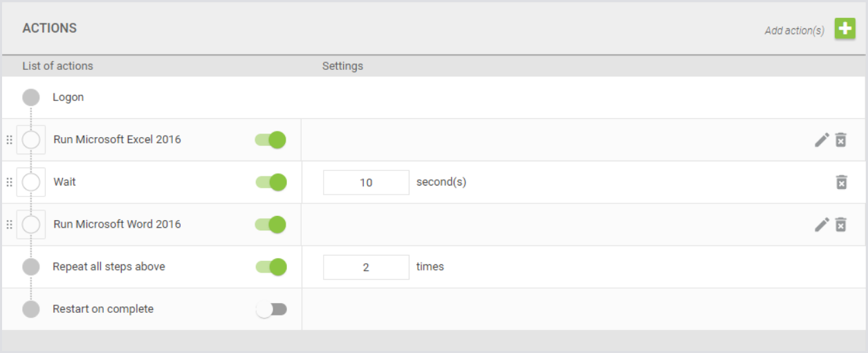868x353 pixels.
Task: Select the Logon step in the list
Action: (68, 98)
